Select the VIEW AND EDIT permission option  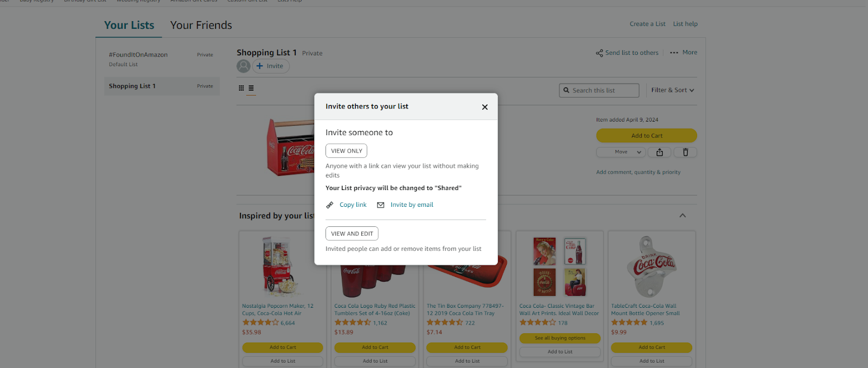(x=352, y=233)
